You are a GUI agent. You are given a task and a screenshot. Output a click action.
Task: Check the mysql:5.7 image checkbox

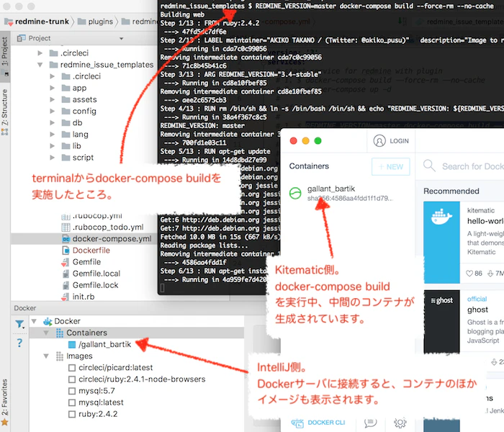click(72, 391)
